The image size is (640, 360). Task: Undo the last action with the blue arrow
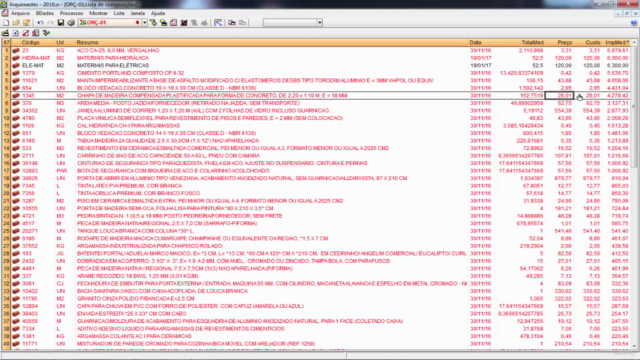coord(40,23)
